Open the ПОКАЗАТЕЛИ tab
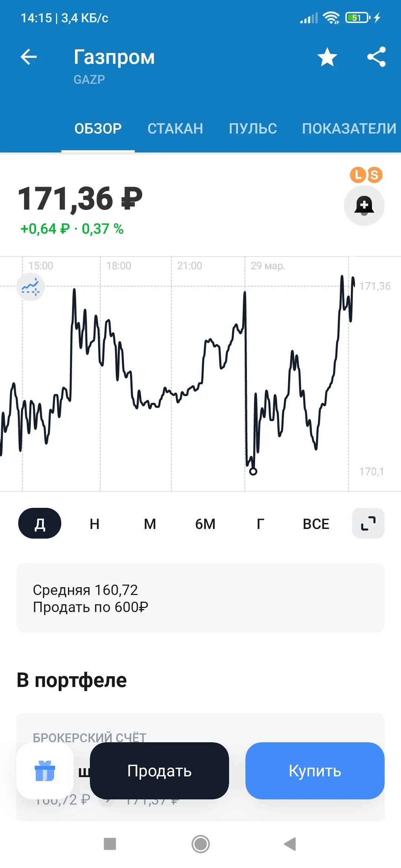The width and height of the screenshot is (401, 868). (349, 128)
